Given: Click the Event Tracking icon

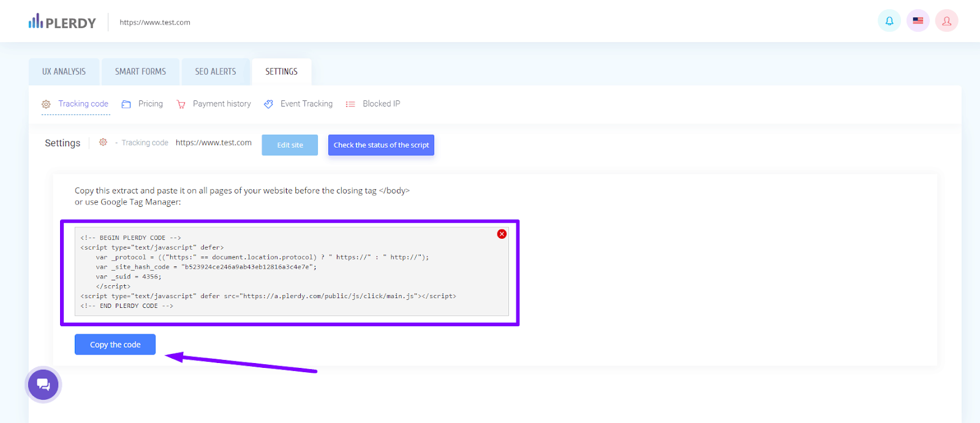Looking at the screenshot, I should point(268,104).
